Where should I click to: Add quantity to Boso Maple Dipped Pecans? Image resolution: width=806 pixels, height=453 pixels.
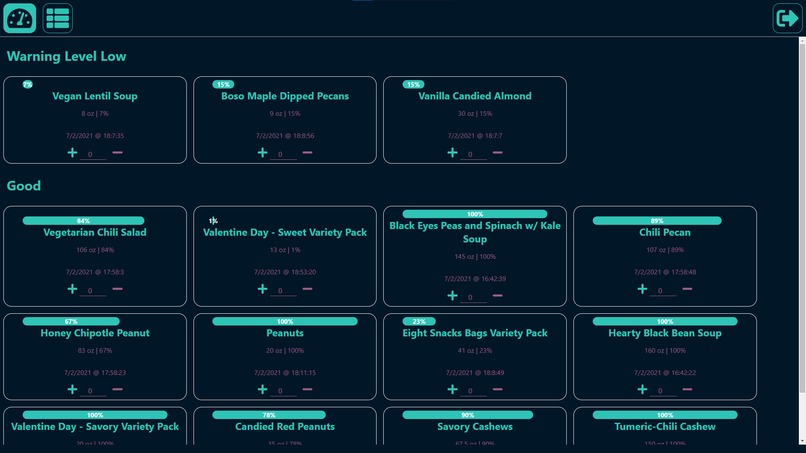(x=263, y=153)
